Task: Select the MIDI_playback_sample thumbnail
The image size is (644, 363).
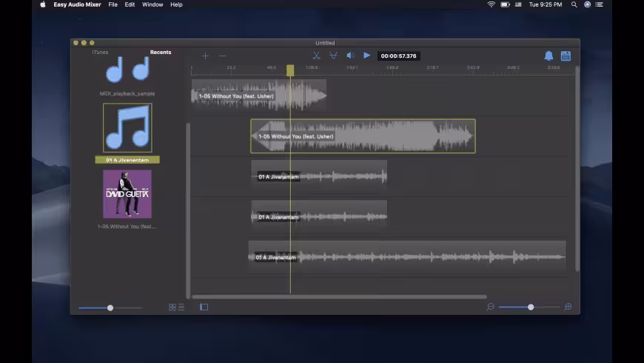Action: tap(127, 70)
